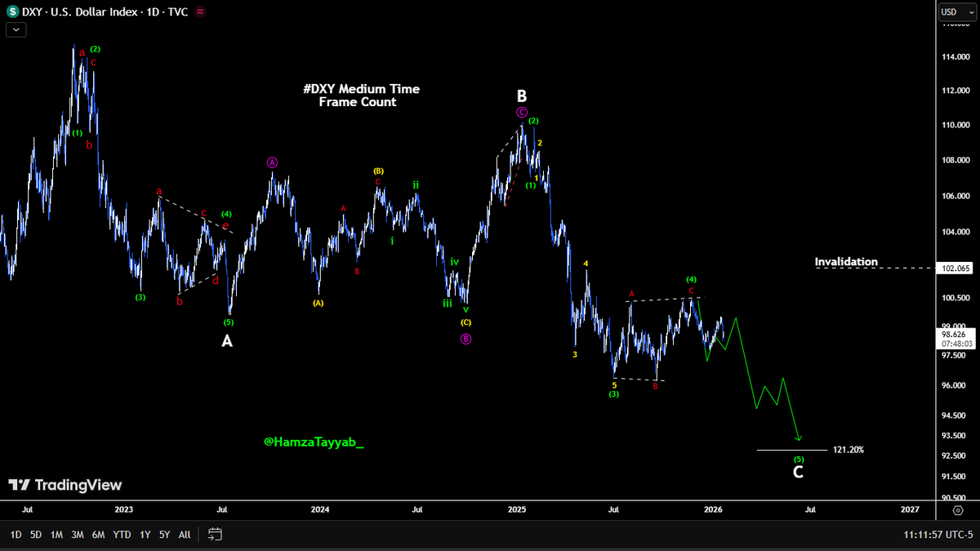Click the Invalidation level label on the chart
This screenshot has height=551, width=980.
844,262
